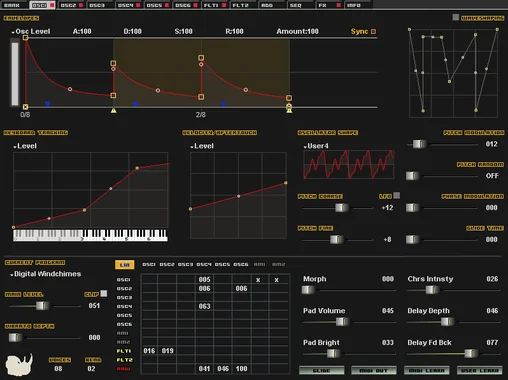Click the Delay Fd Bck slider handle
Screen dimensions: 508x380
tap(471, 353)
